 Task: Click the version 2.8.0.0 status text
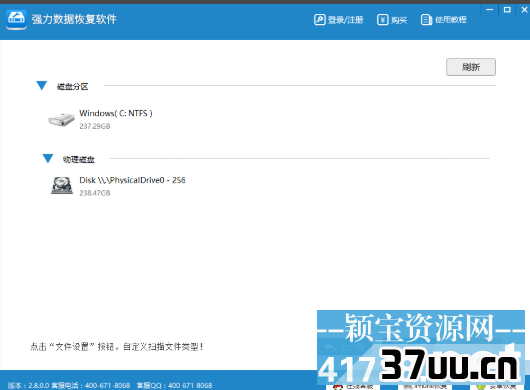click(28, 385)
